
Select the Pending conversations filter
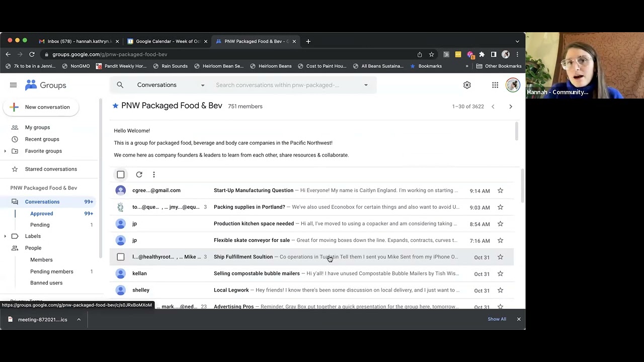pos(40,225)
